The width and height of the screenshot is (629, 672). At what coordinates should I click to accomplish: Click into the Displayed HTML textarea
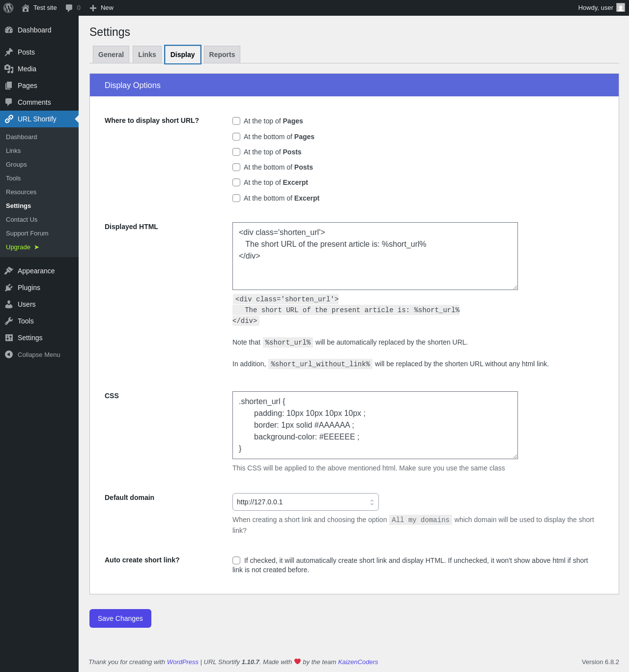(375, 256)
